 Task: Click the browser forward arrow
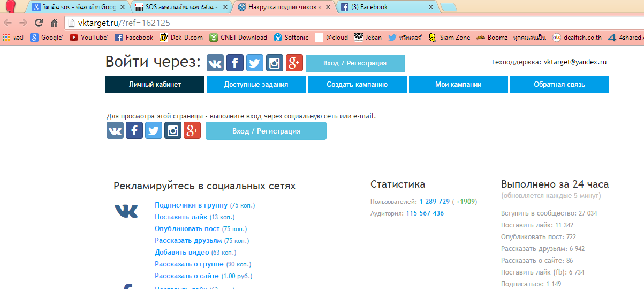pyautogui.click(x=23, y=23)
